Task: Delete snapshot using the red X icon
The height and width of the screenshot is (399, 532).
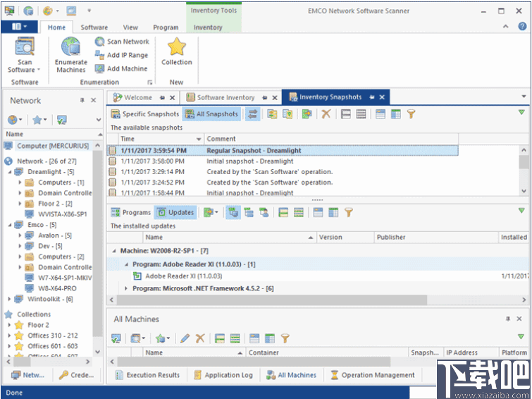Action: [326, 114]
